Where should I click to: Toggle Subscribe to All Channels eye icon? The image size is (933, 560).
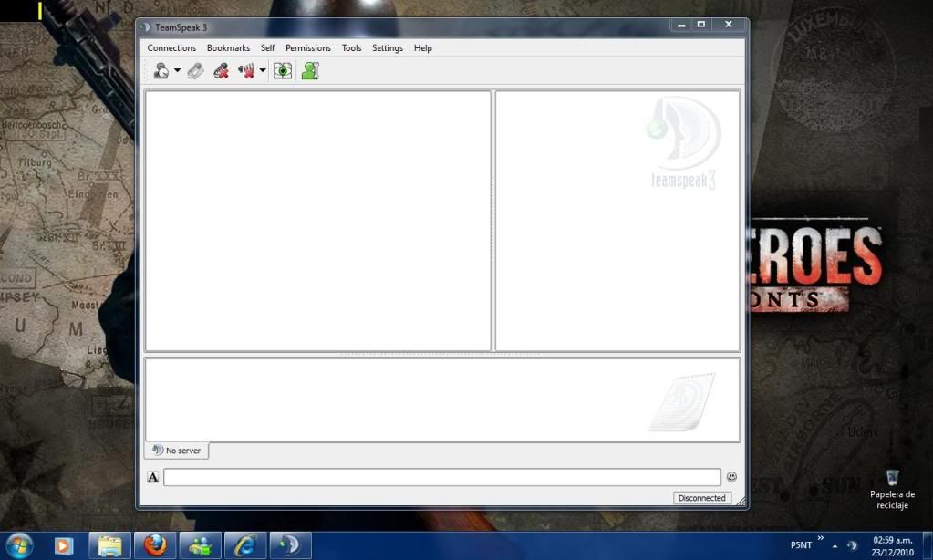click(x=283, y=71)
